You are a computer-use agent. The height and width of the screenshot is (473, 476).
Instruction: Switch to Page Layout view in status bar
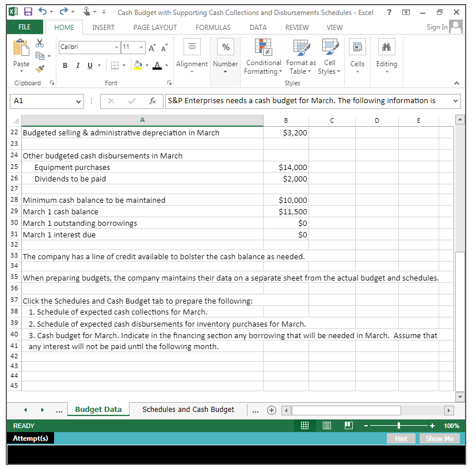pos(326,425)
